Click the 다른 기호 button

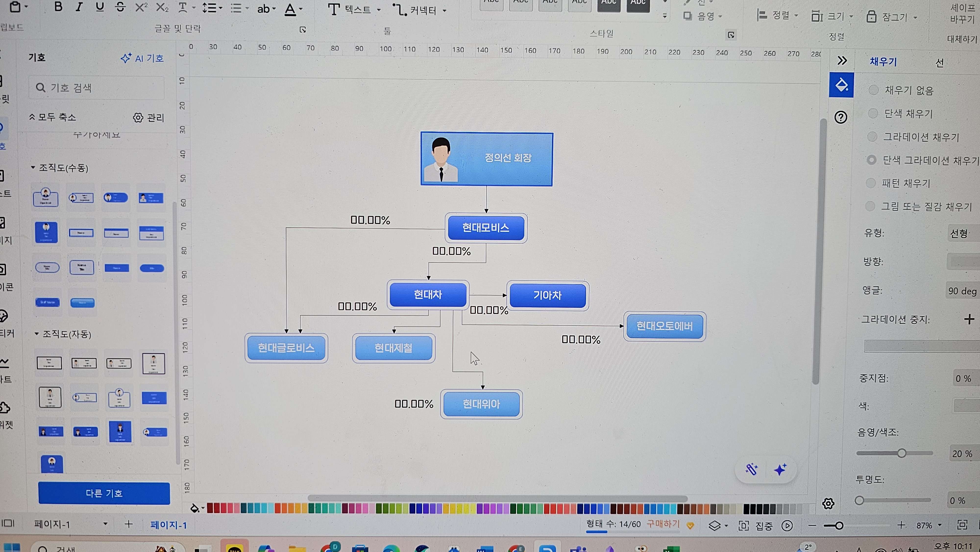tap(104, 493)
